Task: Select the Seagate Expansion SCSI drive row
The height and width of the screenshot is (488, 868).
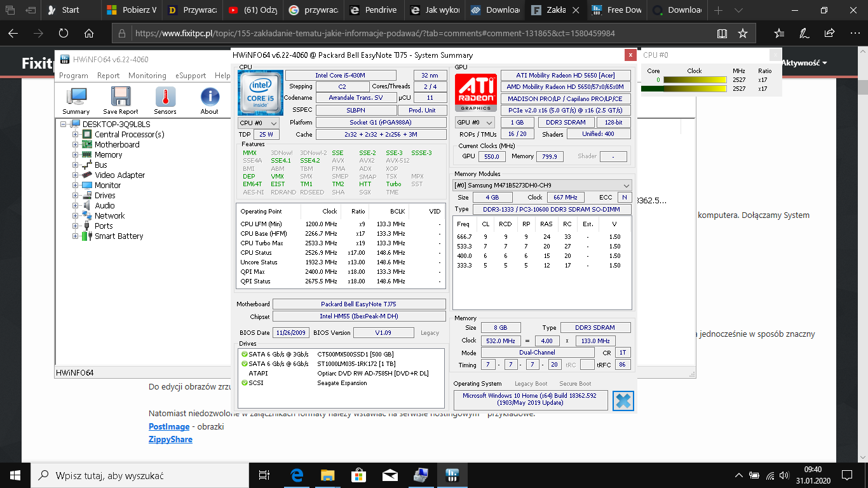Action: click(341, 383)
